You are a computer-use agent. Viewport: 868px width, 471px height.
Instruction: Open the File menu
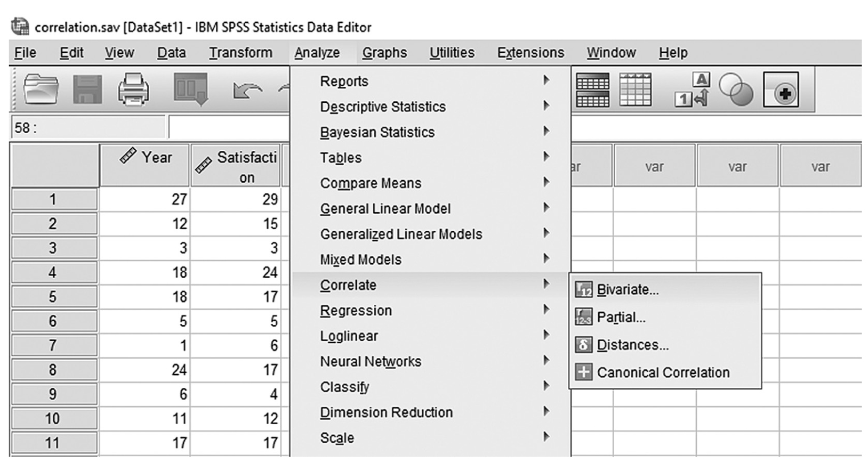[x=25, y=53]
